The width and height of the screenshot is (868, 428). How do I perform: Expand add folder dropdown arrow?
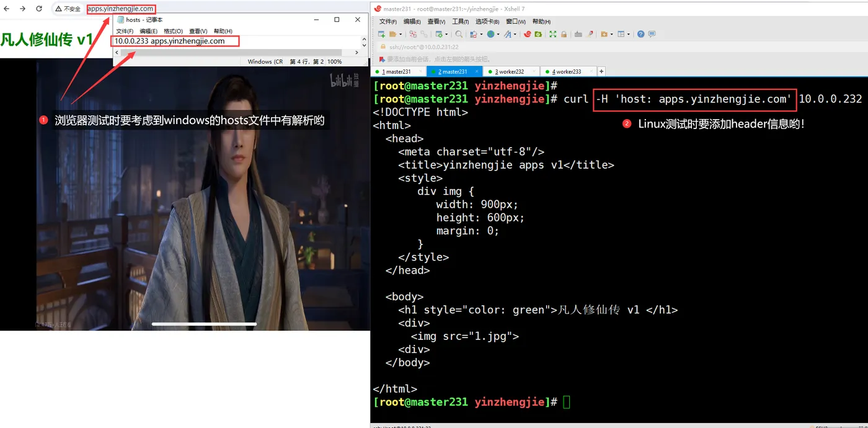612,34
